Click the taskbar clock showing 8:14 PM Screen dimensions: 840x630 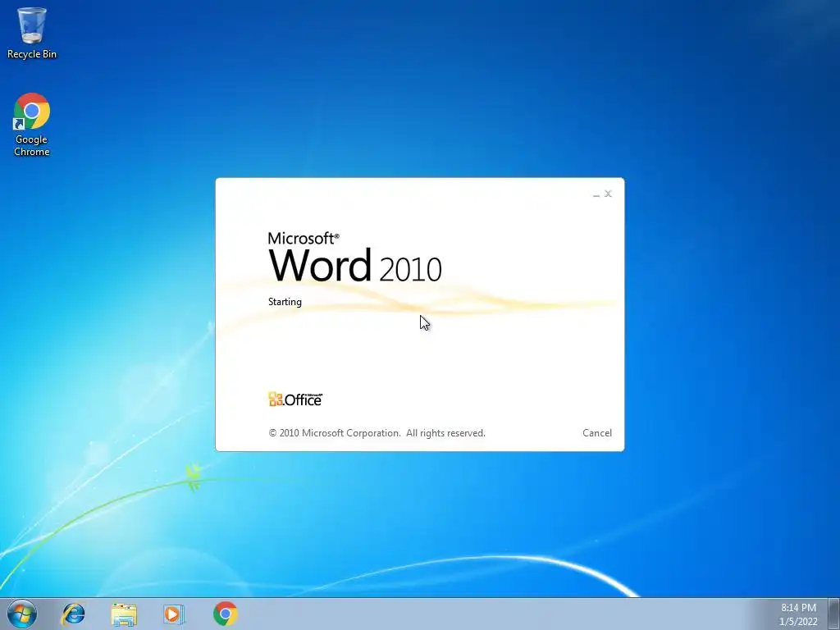[x=798, y=614]
